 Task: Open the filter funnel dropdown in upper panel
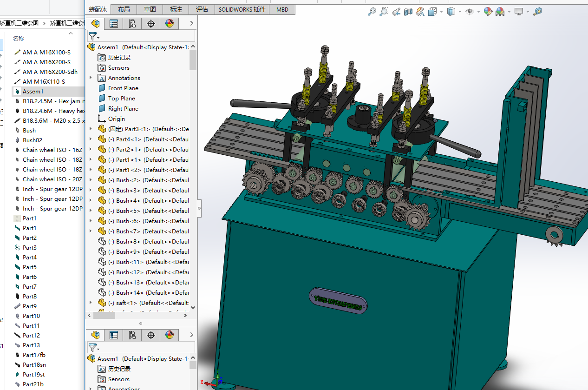click(x=94, y=36)
